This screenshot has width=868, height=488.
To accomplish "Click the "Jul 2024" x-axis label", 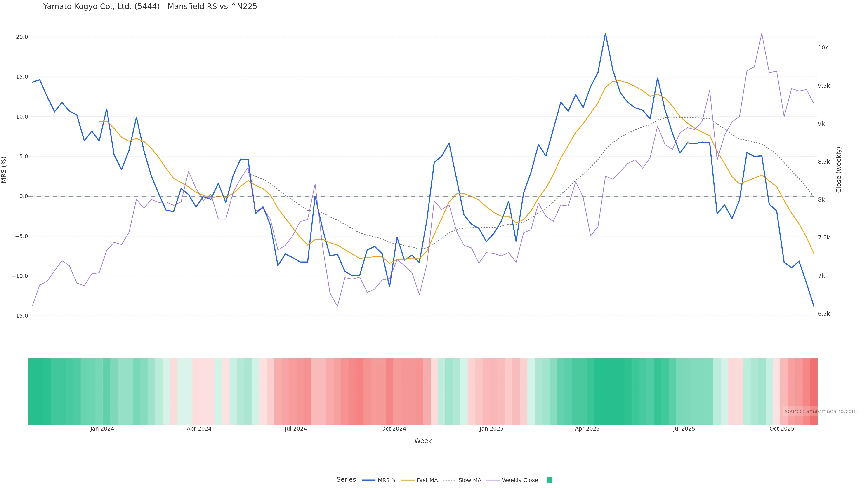I will tap(295, 429).
